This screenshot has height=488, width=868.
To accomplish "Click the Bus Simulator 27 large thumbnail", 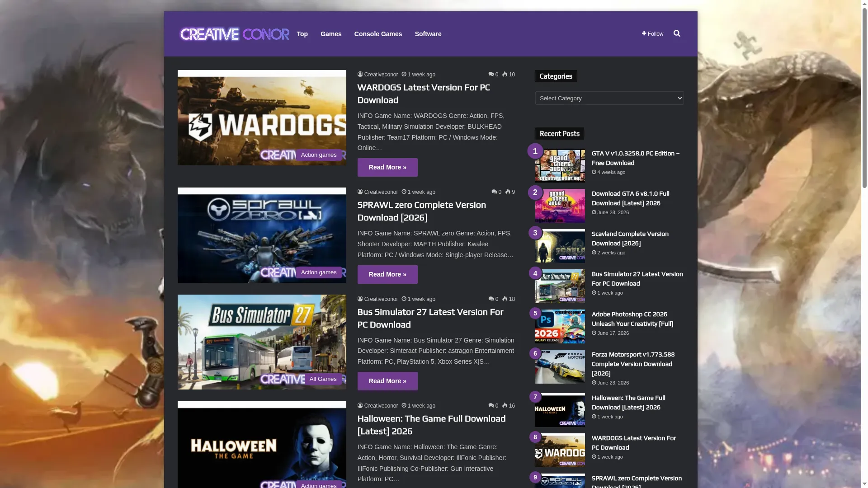I will [262, 342].
